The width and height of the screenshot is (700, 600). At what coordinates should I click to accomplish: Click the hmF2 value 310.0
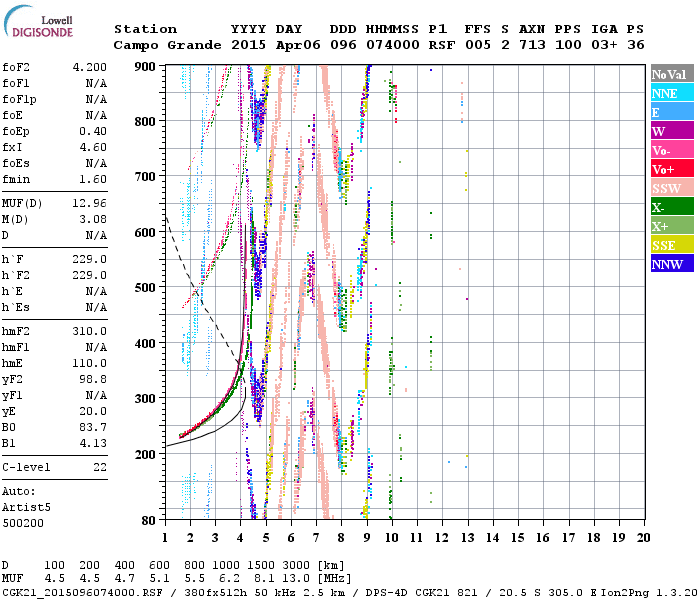(90, 331)
